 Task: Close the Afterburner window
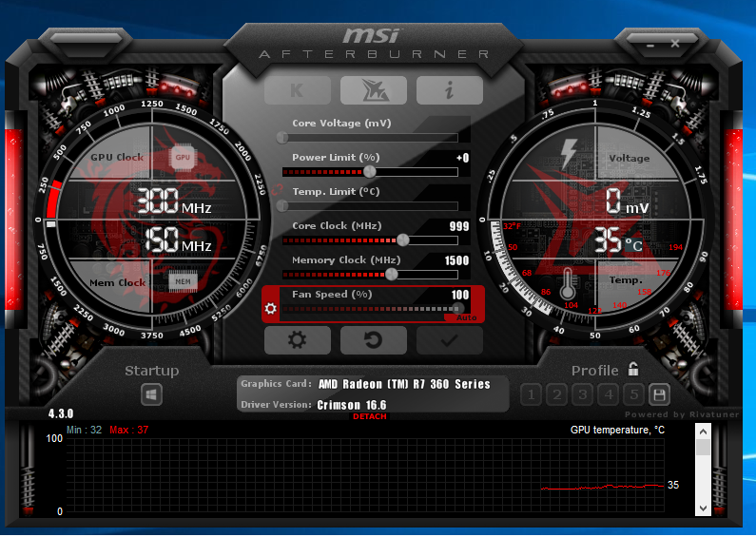(x=675, y=44)
